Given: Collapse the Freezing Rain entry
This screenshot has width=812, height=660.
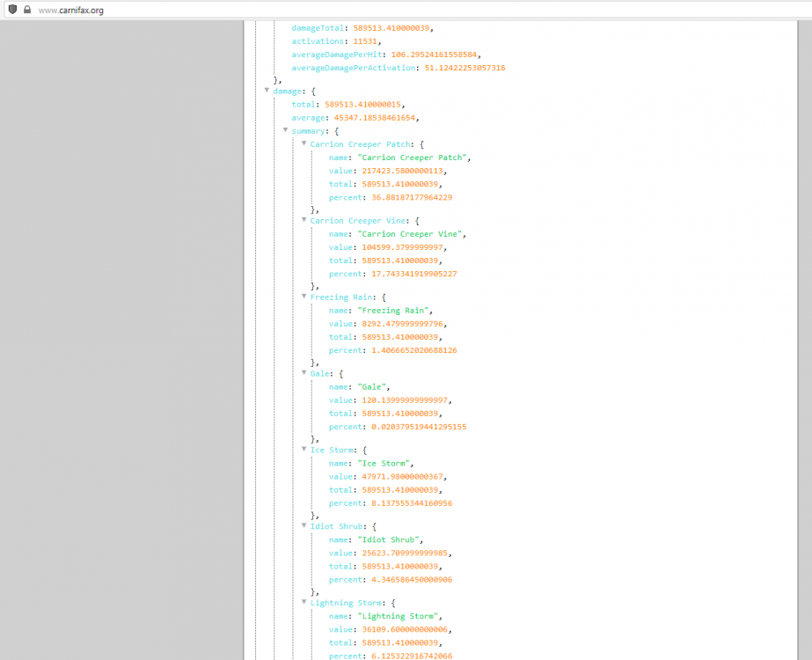Looking at the screenshot, I should [304, 297].
